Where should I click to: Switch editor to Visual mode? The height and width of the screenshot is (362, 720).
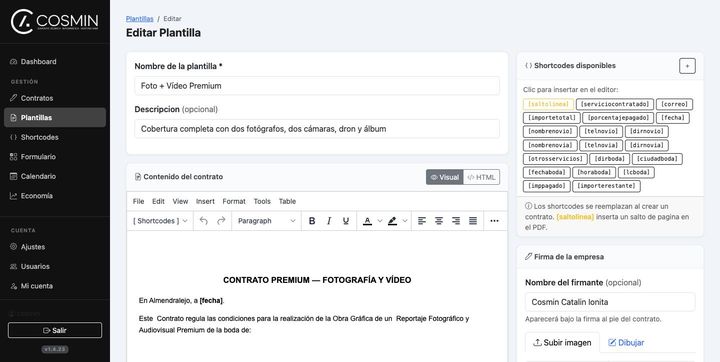click(444, 177)
